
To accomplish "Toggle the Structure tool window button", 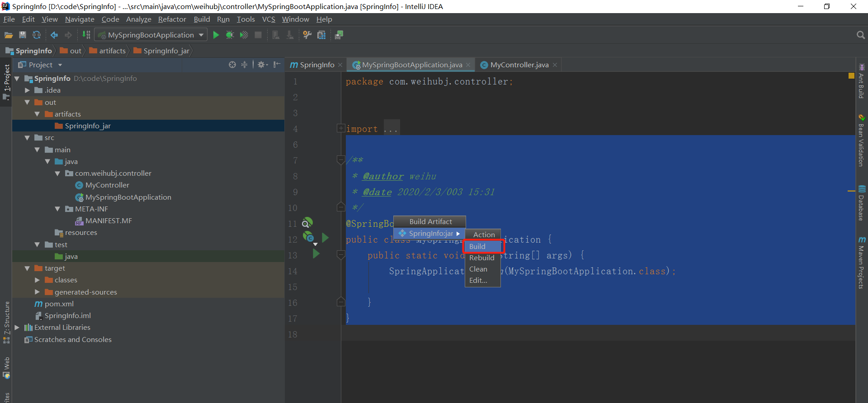I will [6, 322].
